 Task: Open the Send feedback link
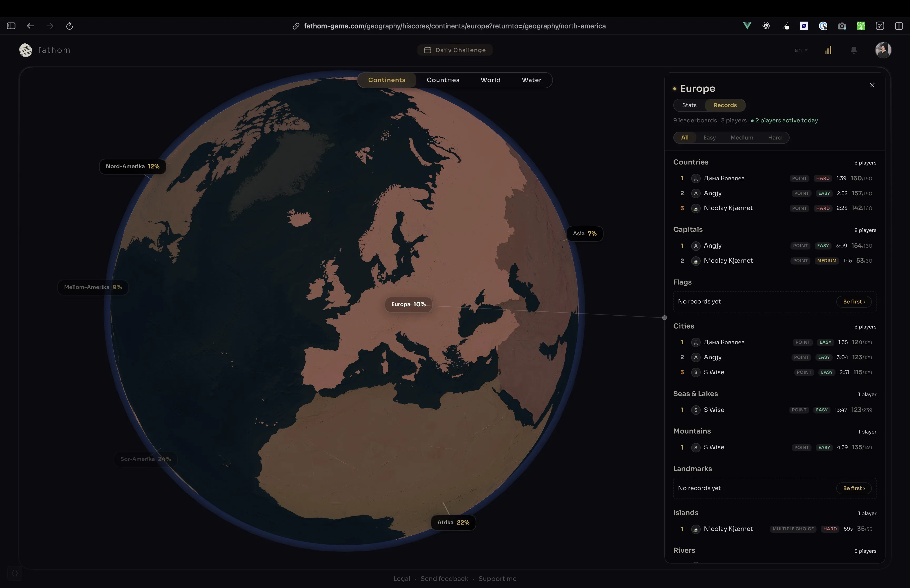[444, 579]
